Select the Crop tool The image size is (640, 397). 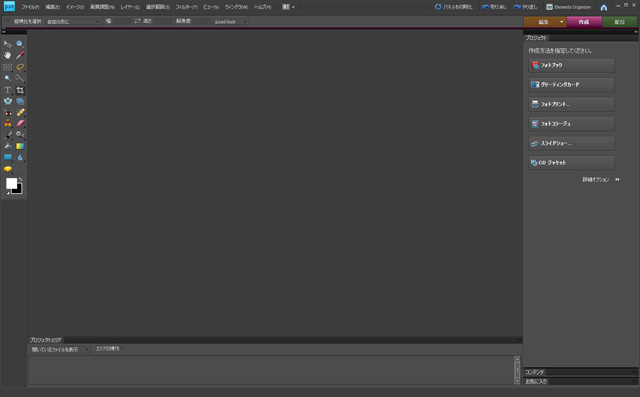(x=20, y=90)
